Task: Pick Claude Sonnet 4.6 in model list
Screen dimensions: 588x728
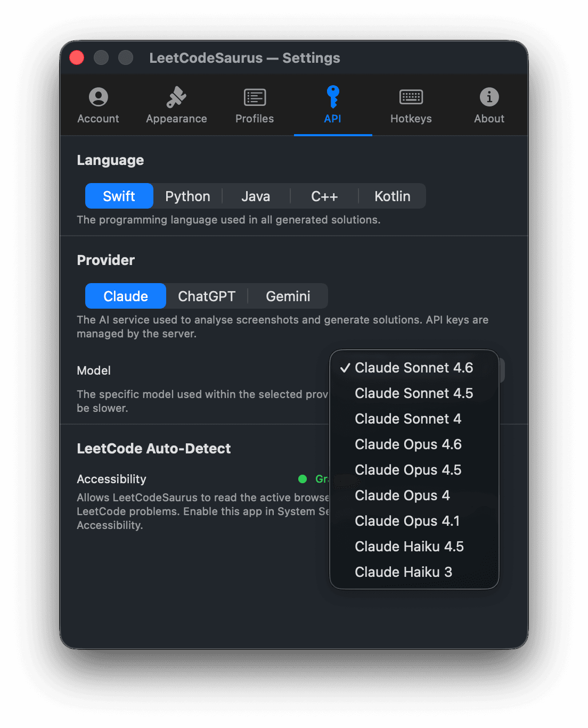Action: [x=414, y=368]
